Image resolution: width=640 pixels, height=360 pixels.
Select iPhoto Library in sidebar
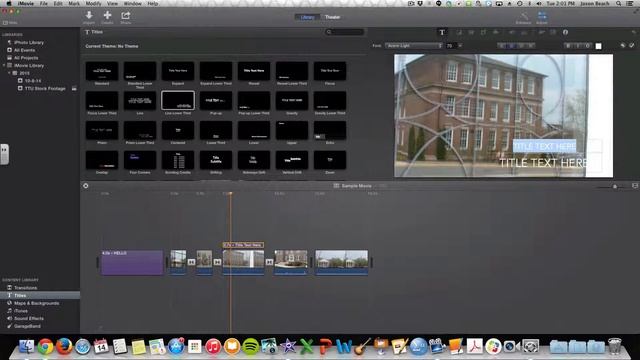coord(29,42)
